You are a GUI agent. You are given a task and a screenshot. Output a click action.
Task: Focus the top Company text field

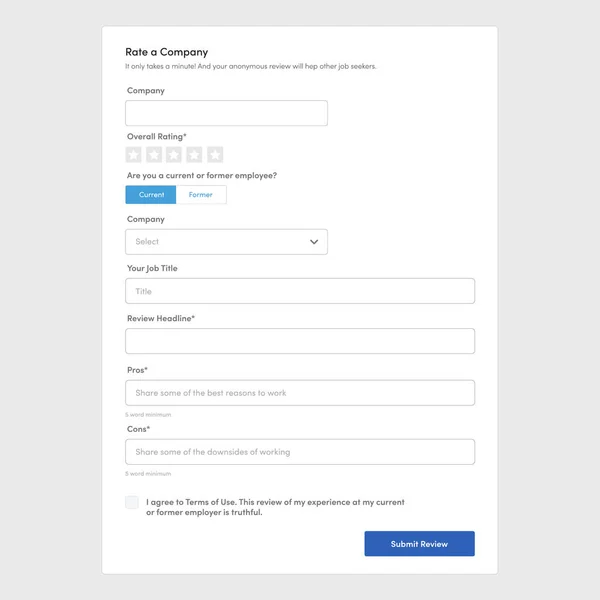227,113
